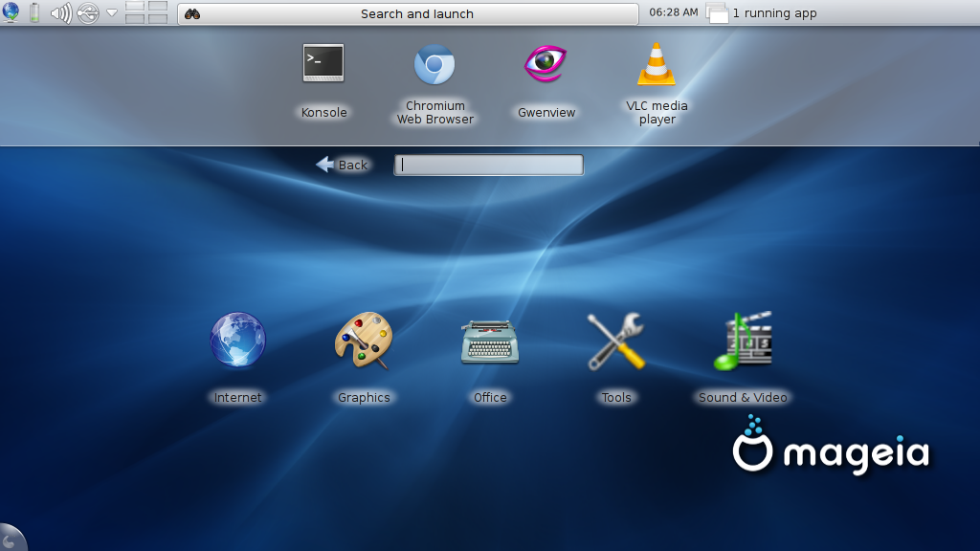Expand hidden system tray icons arrow
The width and height of the screenshot is (980, 551).
[111, 13]
